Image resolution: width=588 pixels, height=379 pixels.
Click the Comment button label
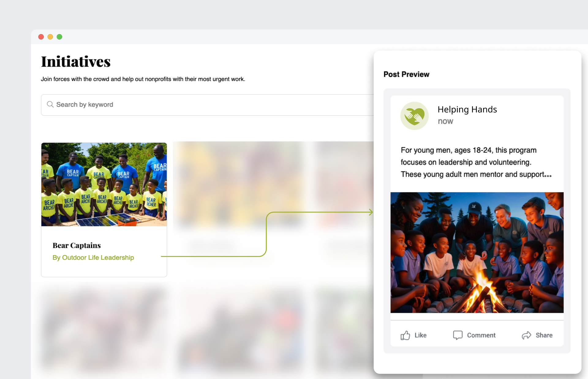tap(481, 335)
